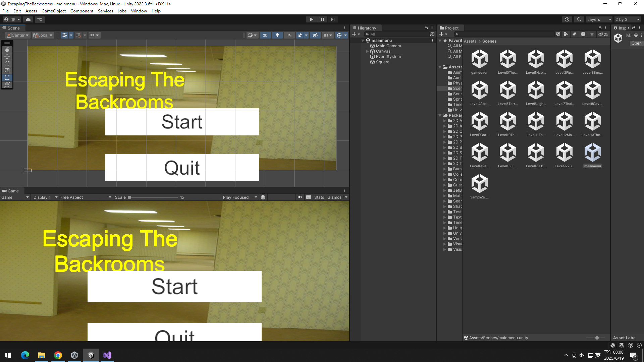Click the global search magnifier icon
The image size is (644, 362).
[x=579, y=19]
